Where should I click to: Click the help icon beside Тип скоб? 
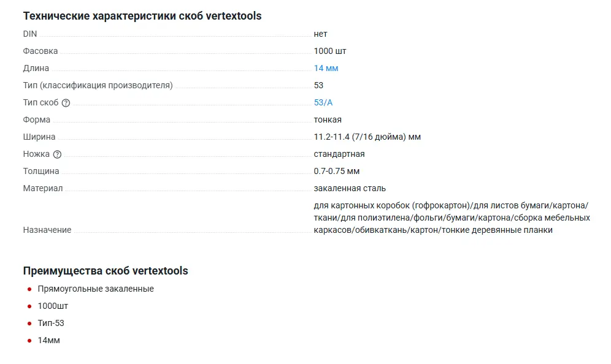pos(66,103)
